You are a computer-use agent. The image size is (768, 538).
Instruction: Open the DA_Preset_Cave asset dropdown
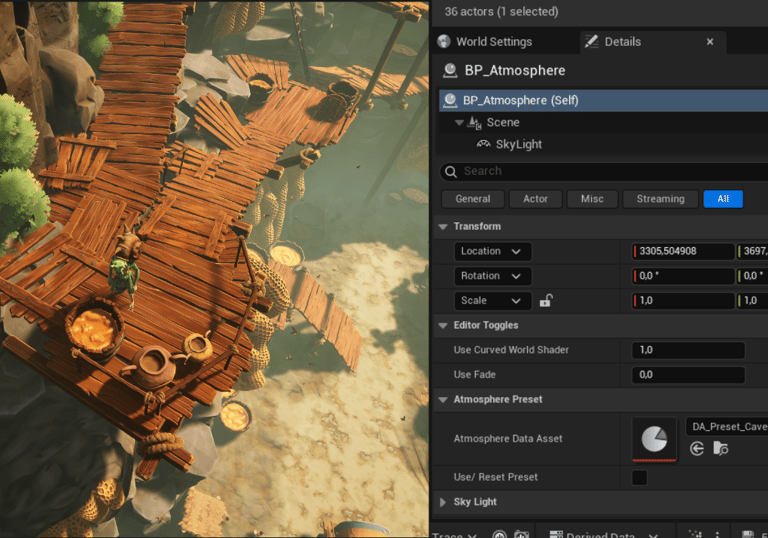[727, 427]
